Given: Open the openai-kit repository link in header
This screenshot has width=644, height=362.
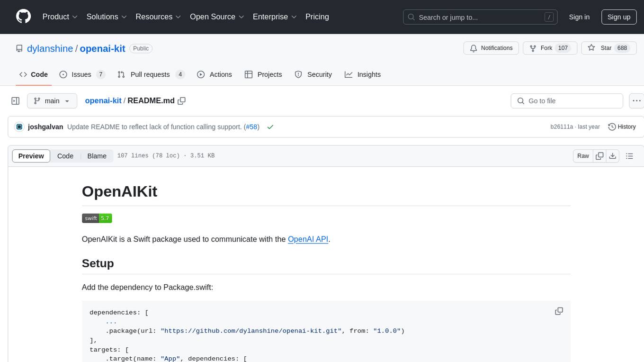Looking at the screenshot, I should pyautogui.click(x=102, y=48).
